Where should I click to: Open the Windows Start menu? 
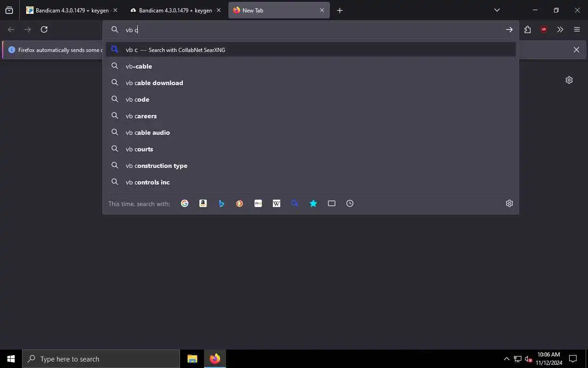pyautogui.click(x=11, y=359)
